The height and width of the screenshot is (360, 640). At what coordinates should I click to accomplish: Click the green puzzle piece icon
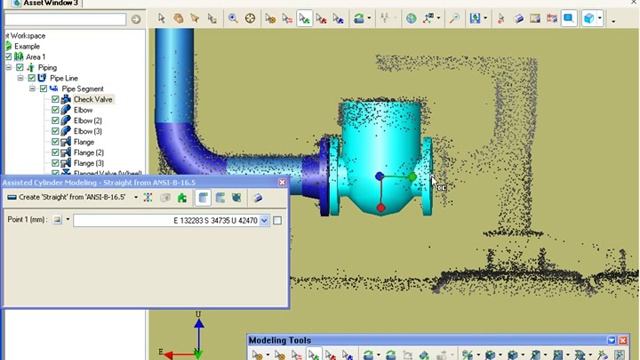tap(182, 198)
